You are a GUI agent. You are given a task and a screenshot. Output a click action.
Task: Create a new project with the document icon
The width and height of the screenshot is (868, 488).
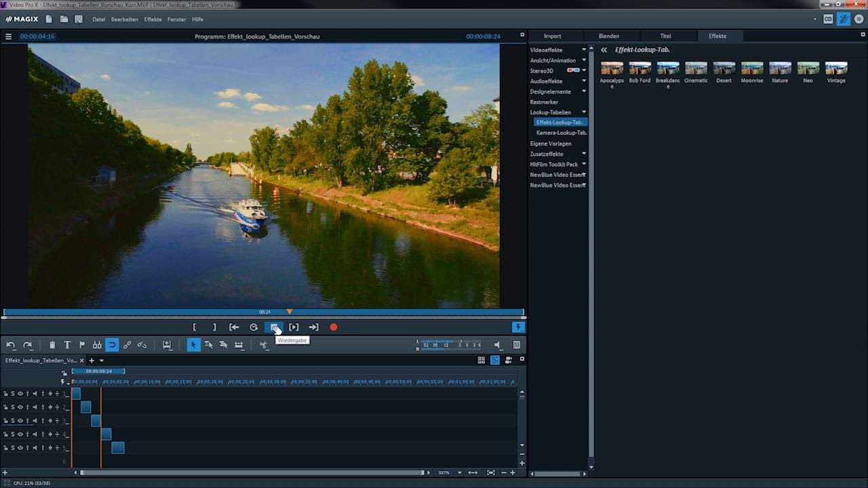[49, 19]
